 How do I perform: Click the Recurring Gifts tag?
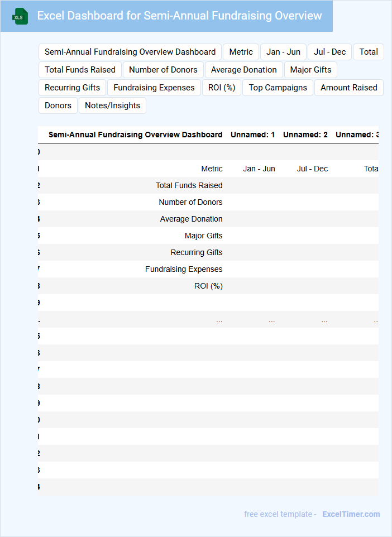tap(72, 88)
